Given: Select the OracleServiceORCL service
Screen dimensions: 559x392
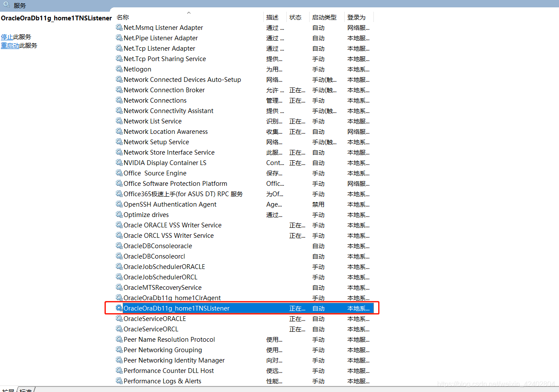Looking at the screenshot, I should 151,329.
